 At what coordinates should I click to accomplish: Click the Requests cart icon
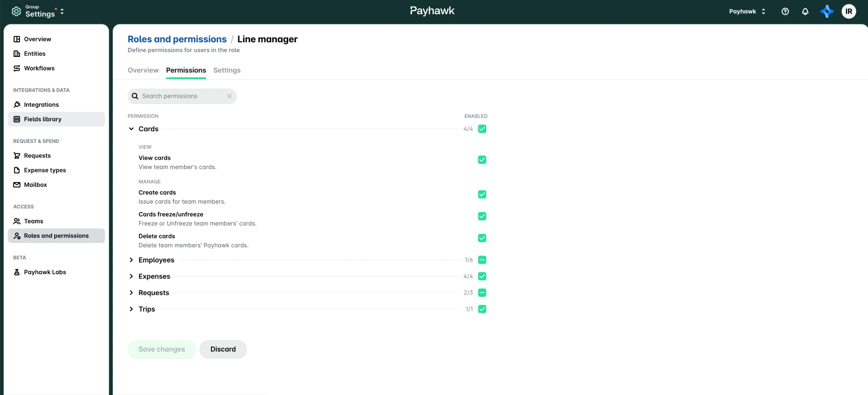[17, 156]
